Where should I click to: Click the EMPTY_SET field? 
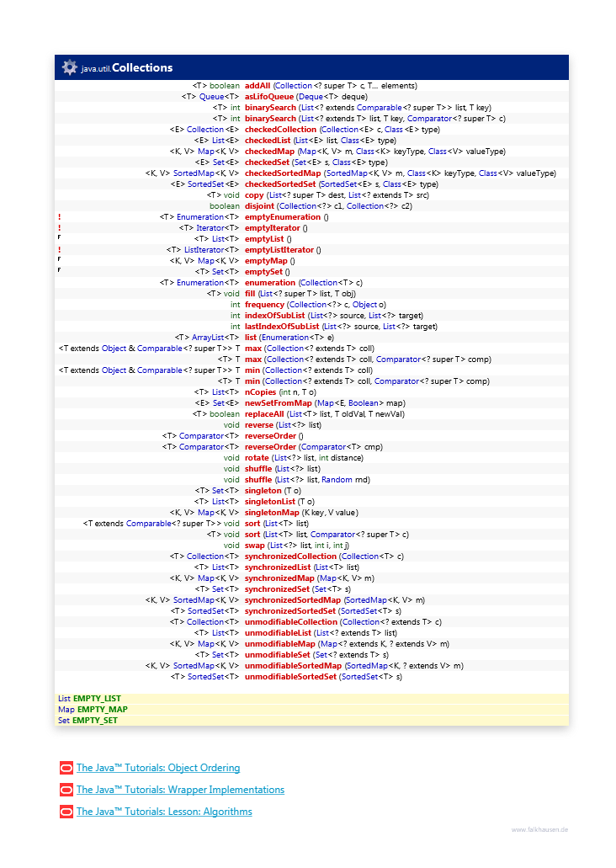tap(94, 721)
